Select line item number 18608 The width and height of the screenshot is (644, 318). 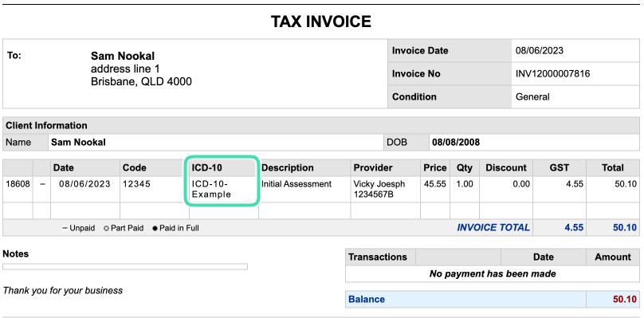coord(18,184)
